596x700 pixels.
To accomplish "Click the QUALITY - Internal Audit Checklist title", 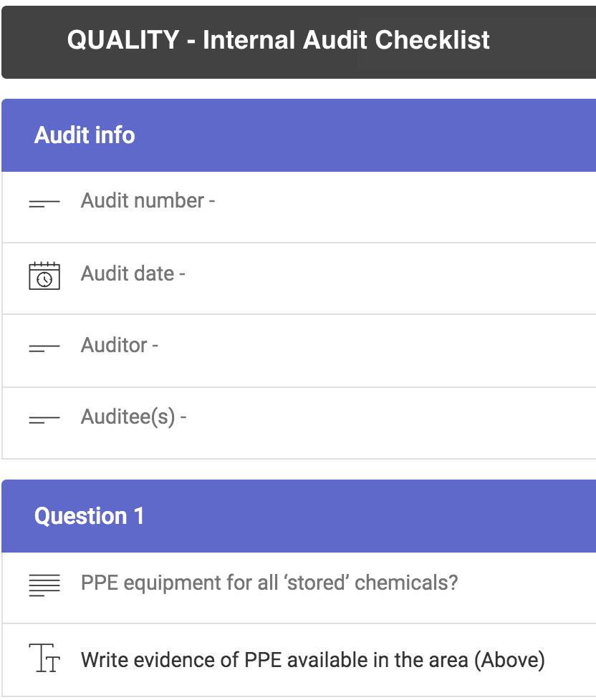I will click(x=279, y=40).
